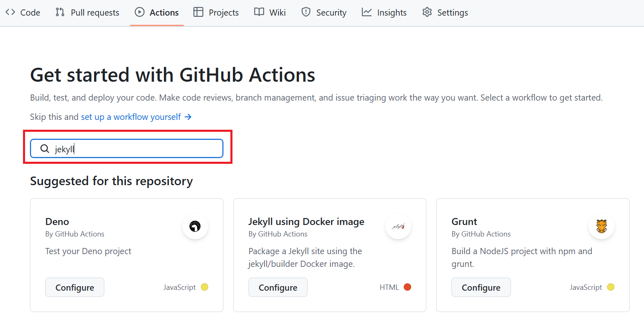Focus the workflow search field containing 'jekyll'
The height and width of the screenshot is (319, 644).
(x=126, y=149)
